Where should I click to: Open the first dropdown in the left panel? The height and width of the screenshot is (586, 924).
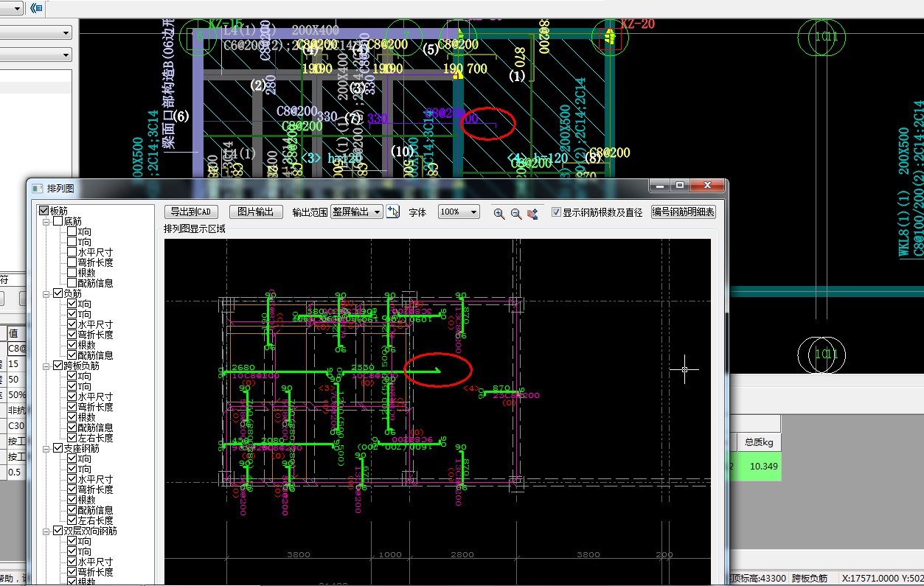click(35, 32)
